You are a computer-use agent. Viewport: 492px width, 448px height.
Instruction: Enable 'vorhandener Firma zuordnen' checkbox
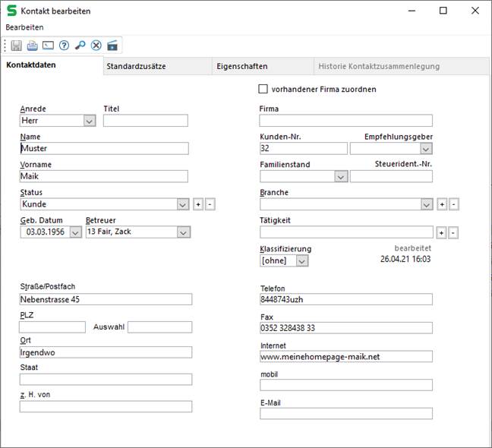pyautogui.click(x=264, y=89)
